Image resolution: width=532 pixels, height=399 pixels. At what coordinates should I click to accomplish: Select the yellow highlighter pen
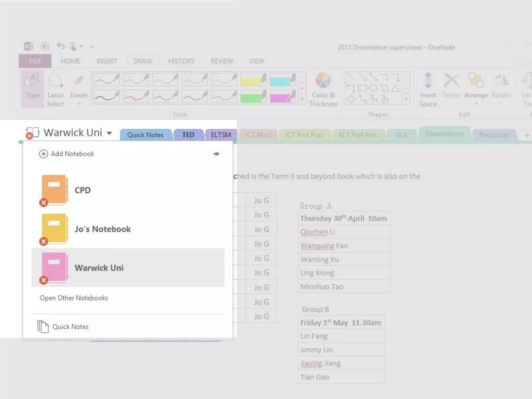(x=253, y=80)
